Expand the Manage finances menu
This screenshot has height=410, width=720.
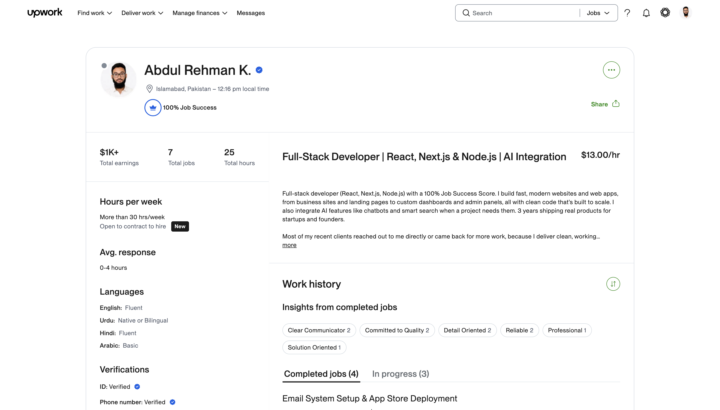pos(200,13)
